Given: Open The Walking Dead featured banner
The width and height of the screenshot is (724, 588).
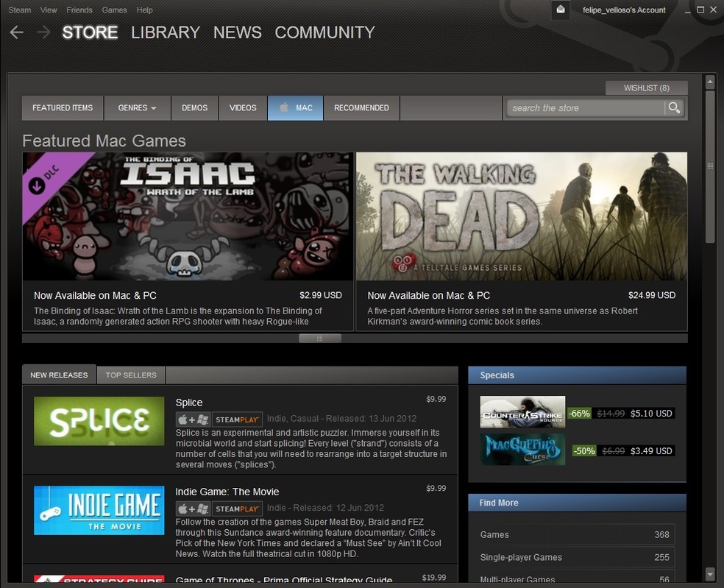Looking at the screenshot, I should click(x=522, y=216).
